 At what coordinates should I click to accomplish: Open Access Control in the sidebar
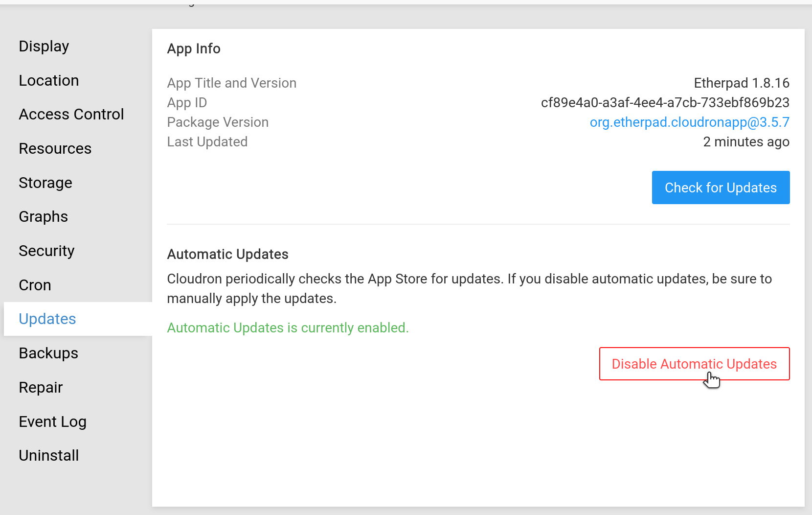point(71,114)
